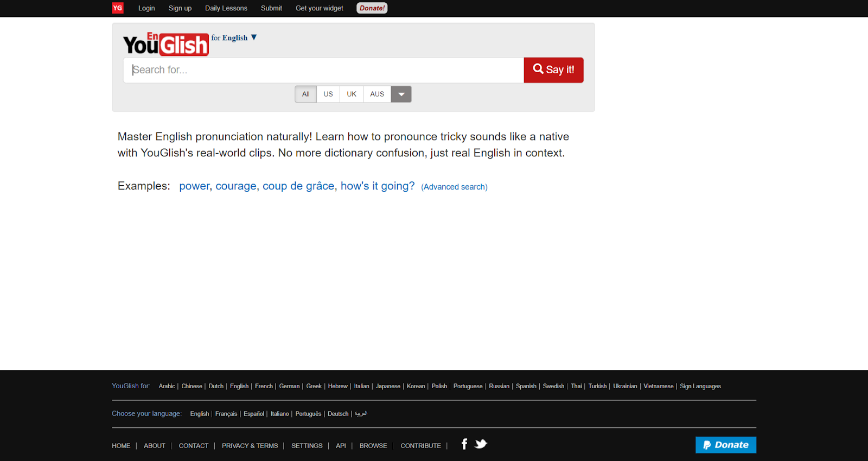Image resolution: width=868 pixels, height=461 pixels.
Task: Select the US accent filter
Action: (x=328, y=94)
